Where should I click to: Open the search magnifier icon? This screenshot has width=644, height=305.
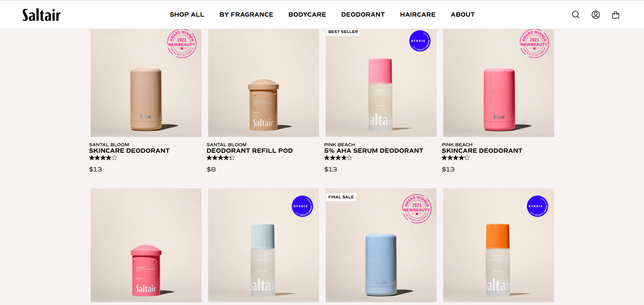576,15
